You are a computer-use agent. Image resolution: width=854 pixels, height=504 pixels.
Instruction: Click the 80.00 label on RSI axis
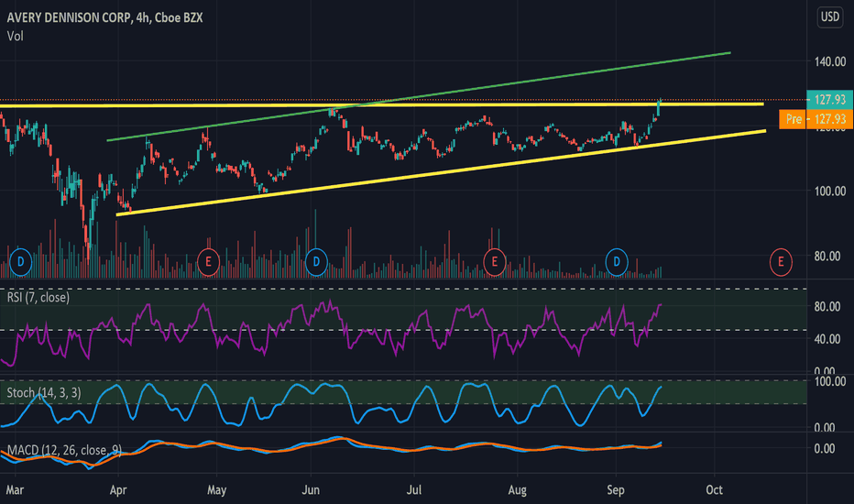[x=827, y=307]
